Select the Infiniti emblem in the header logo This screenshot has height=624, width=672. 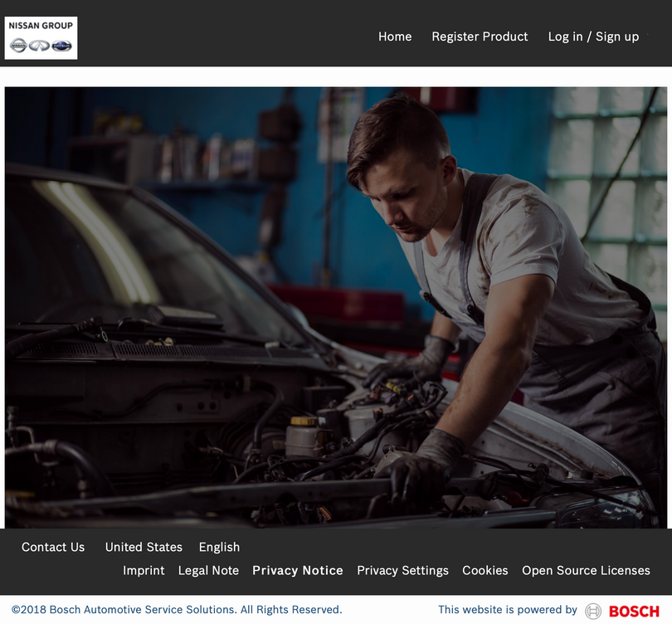[x=38, y=46]
